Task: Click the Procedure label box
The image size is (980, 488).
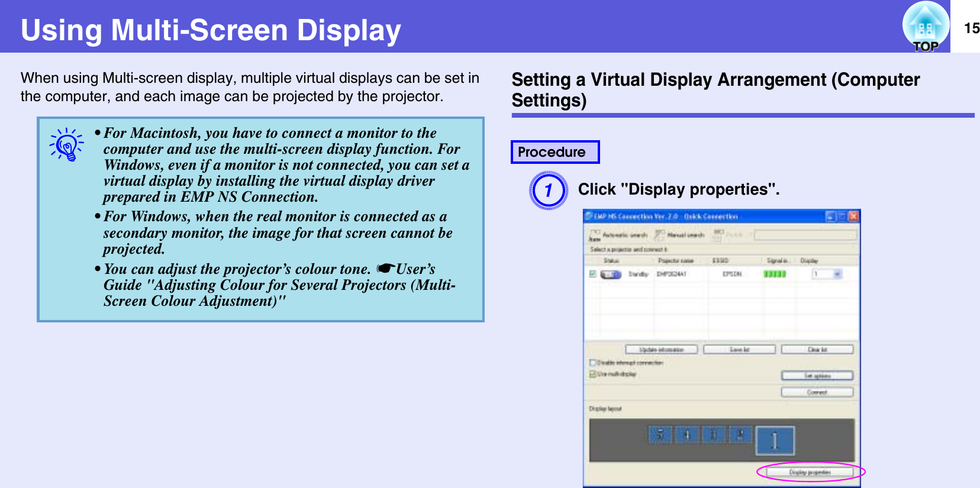Action: pyautogui.click(x=555, y=152)
